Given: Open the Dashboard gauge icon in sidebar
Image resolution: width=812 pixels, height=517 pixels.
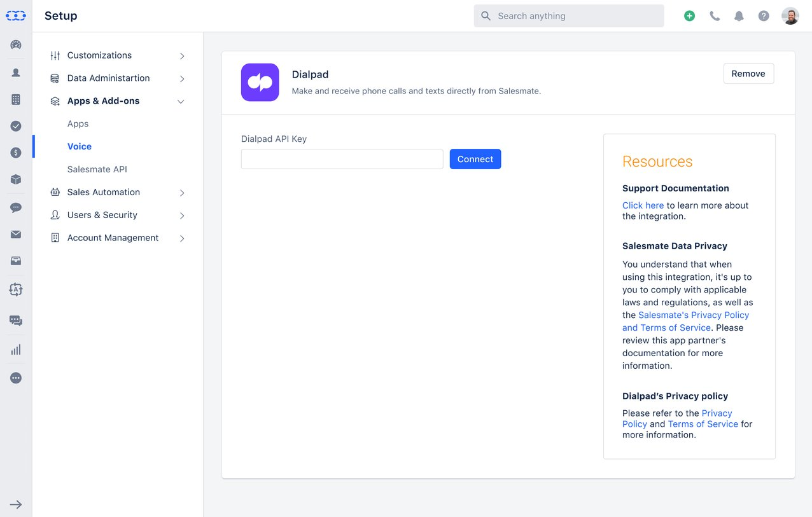Looking at the screenshot, I should coord(16,45).
